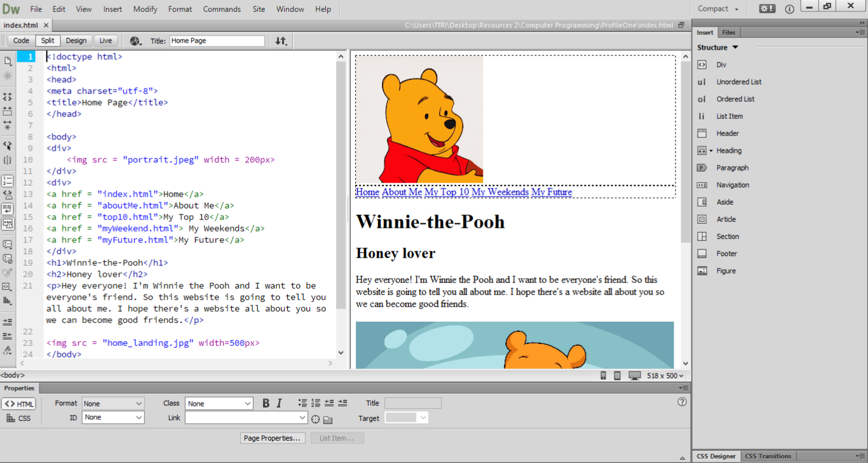Click Select Parent Tag arrow icon
Screen dimensions: 868x463
pos(8,146)
